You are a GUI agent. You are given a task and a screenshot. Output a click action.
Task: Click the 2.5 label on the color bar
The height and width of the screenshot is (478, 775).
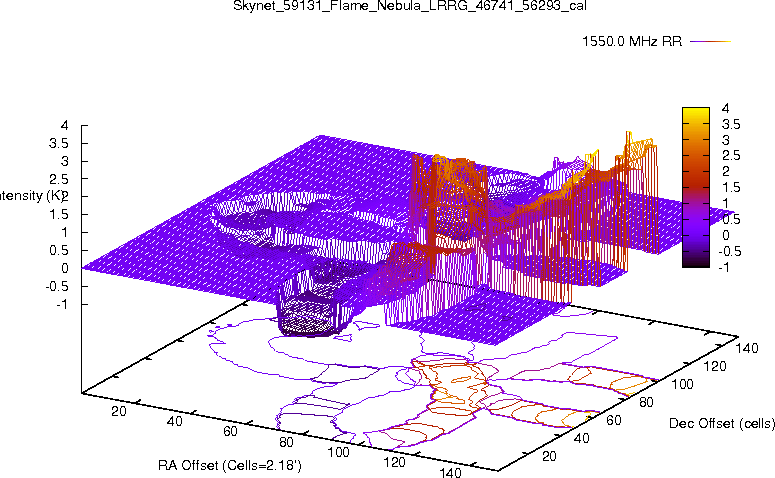pos(731,156)
